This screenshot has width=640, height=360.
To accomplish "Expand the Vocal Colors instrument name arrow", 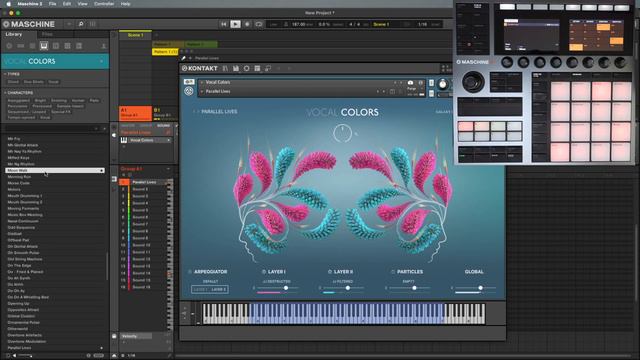I will 202,82.
